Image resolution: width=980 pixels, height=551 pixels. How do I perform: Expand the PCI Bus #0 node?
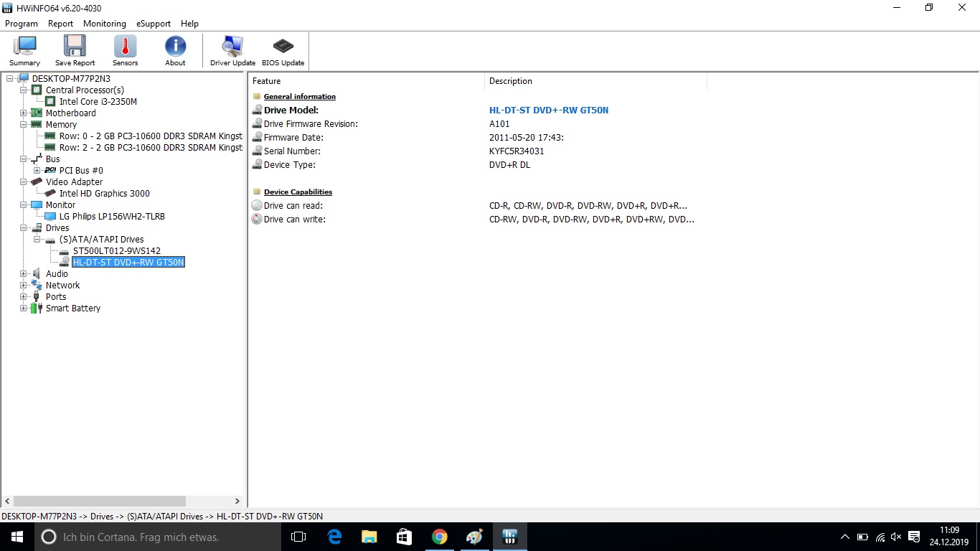pyautogui.click(x=37, y=171)
